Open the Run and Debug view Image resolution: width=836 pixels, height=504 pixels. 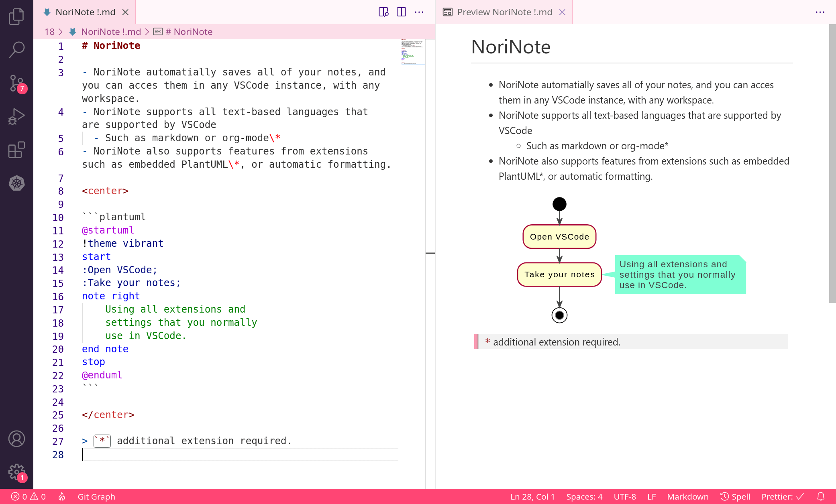click(16, 117)
